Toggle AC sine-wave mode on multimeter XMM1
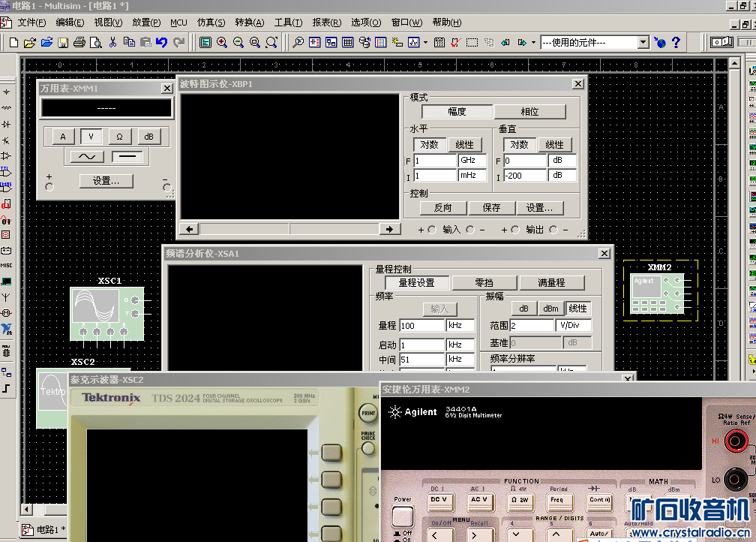Viewport: 756px width, 542px height. (x=88, y=157)
